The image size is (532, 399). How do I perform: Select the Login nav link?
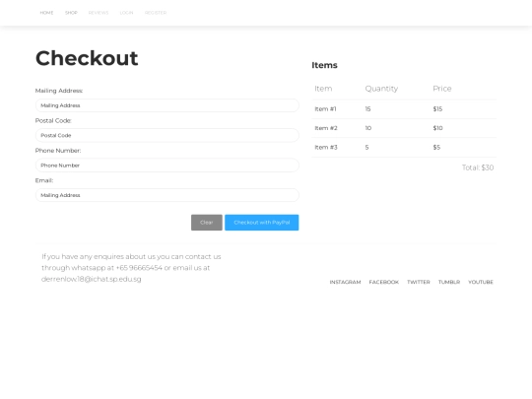coord(126,13)
